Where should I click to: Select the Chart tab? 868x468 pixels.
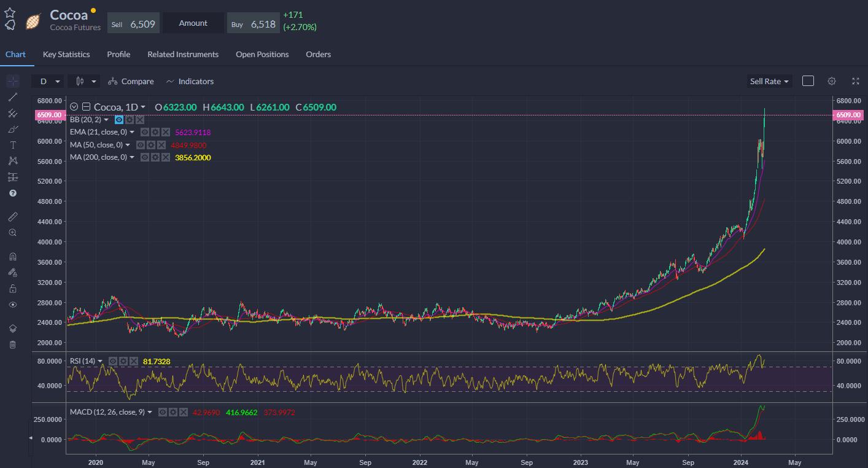pyautogui.click(x=15, y=54)
